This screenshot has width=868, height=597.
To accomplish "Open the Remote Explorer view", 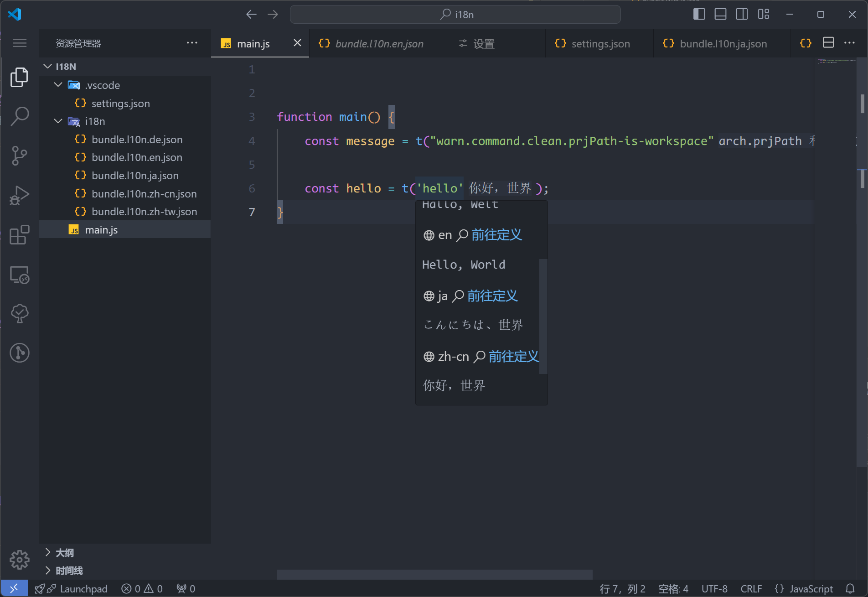I will click(x=19, y=275).
